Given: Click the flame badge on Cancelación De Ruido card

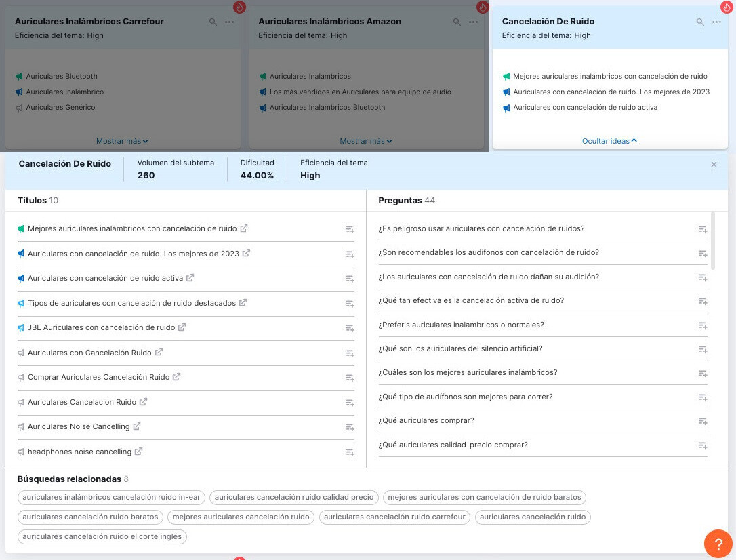Looking at the screenshot, I should click(724, 6).
